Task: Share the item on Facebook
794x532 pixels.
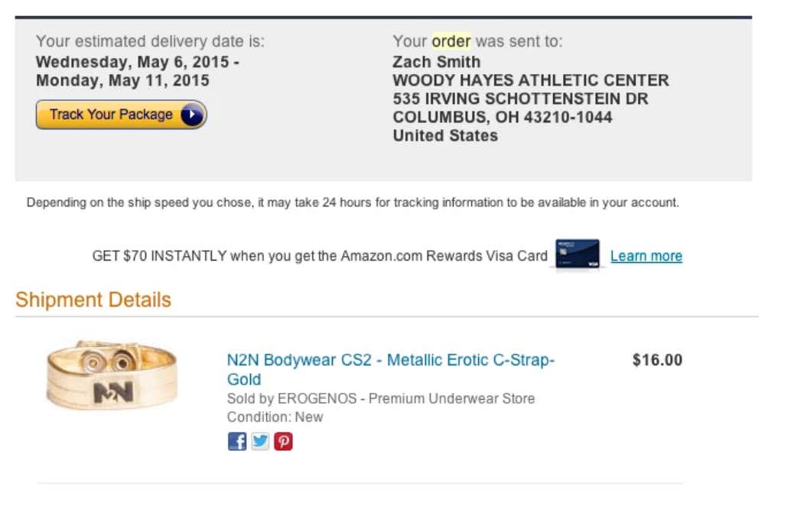Action: [237, 442]
